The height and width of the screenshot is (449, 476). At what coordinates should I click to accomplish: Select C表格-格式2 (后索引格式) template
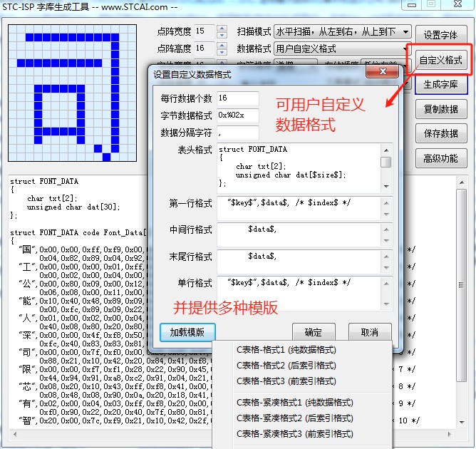[x=286, y=365]
